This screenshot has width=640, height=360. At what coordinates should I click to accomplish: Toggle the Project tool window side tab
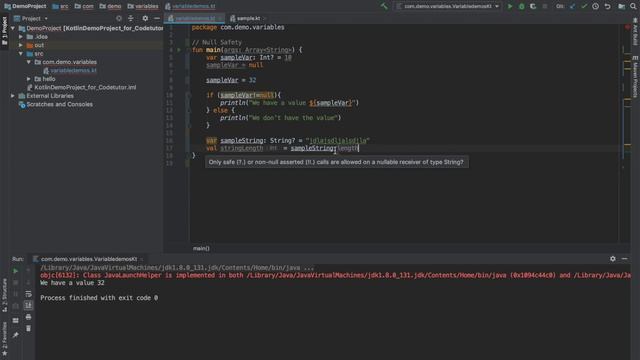tap(4, 31)
